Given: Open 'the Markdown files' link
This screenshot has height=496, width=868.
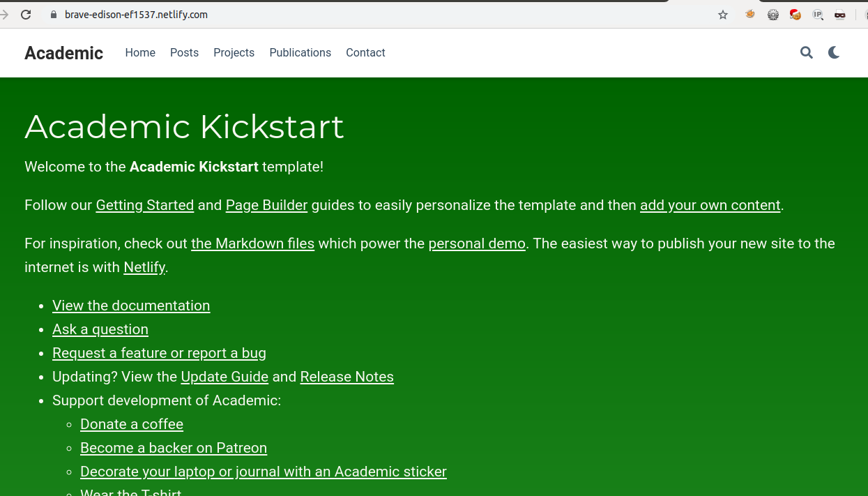Looking at the screenshot, I should tap(252, 243).
